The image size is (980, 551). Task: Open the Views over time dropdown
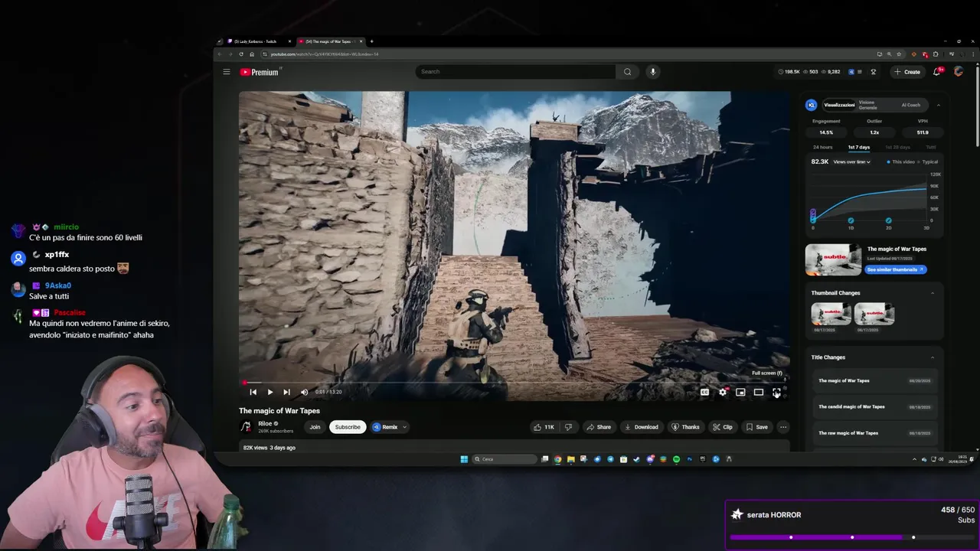851,161
